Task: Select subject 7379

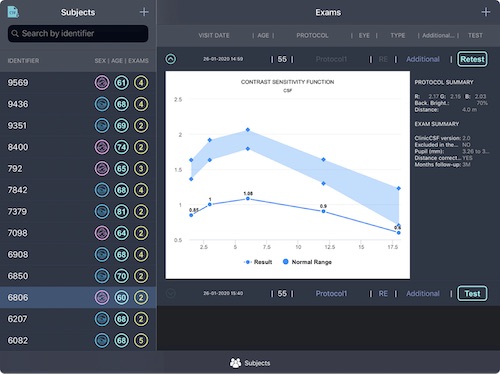Action: pos(78,211)
